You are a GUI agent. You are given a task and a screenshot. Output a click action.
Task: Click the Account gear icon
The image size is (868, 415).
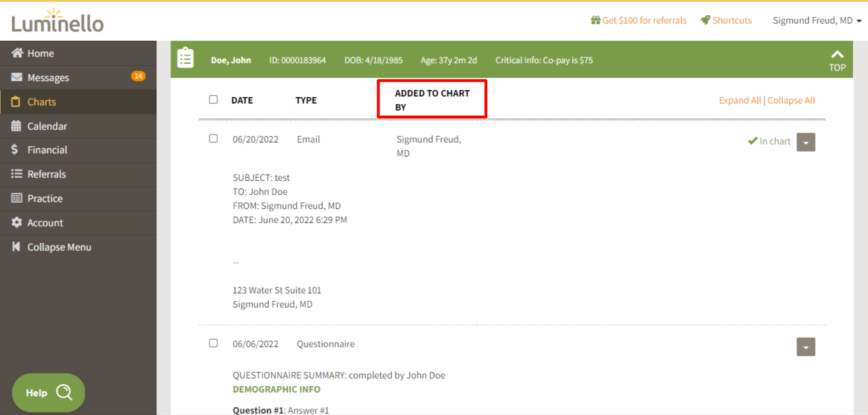tap(17, 223)
